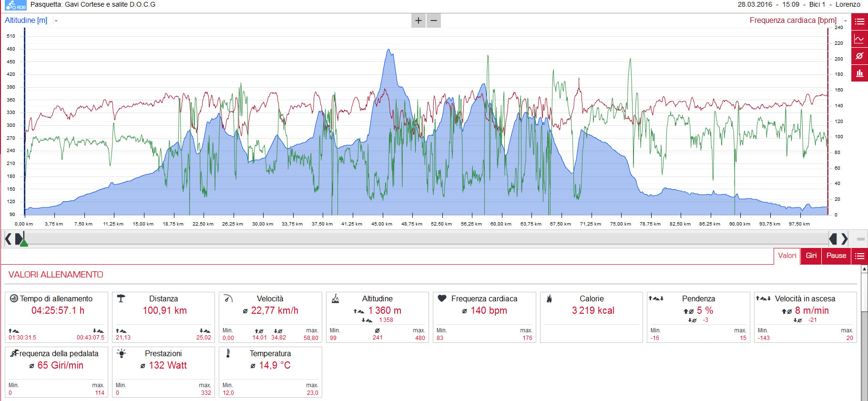Screen dimensions: 868x401
Task: Click right arrow of range end handle
Action: [845, 238]
